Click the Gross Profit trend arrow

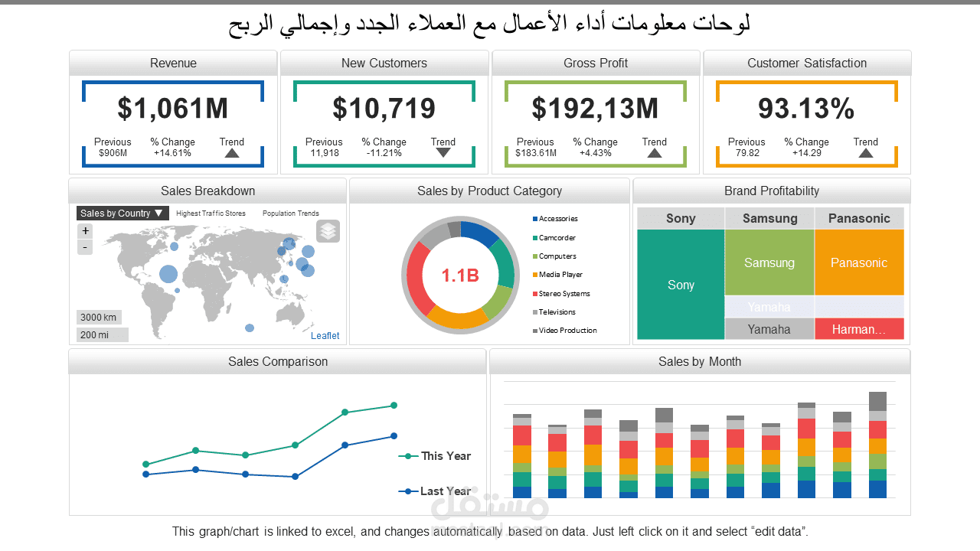[x=654, y=152]
